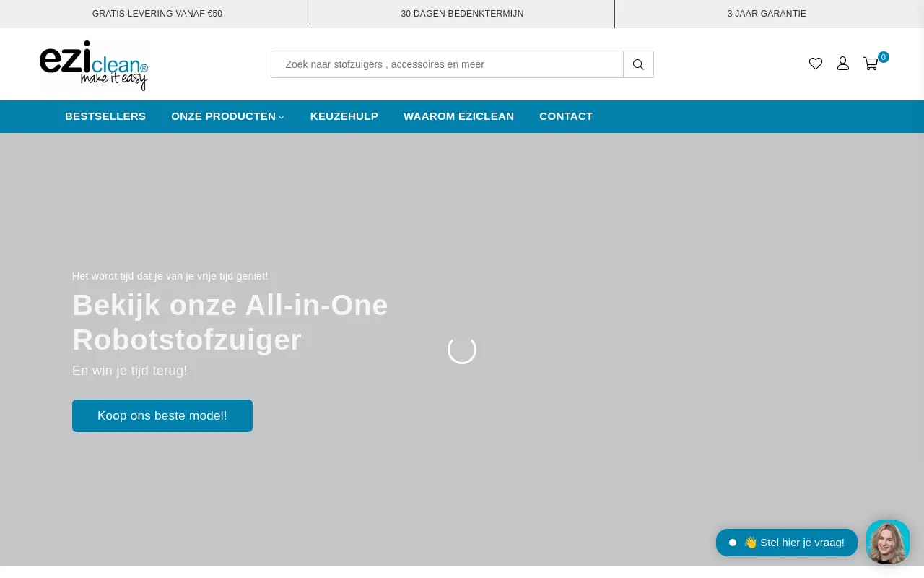The height and width of the screenshot is (578, 924).
Task: Select Waarom Eziclean in the navigation
Action: click(x=458, y=116)
